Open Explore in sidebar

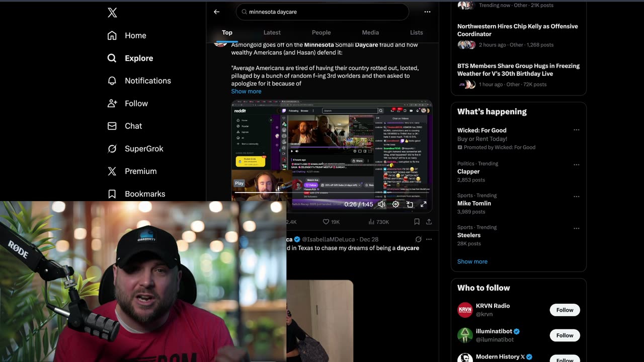pos(130,58)
